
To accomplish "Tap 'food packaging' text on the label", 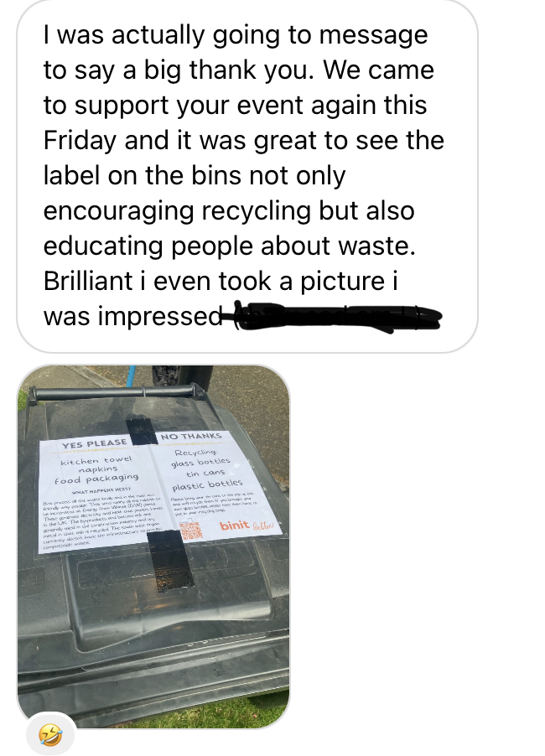I will coord(96,479).
